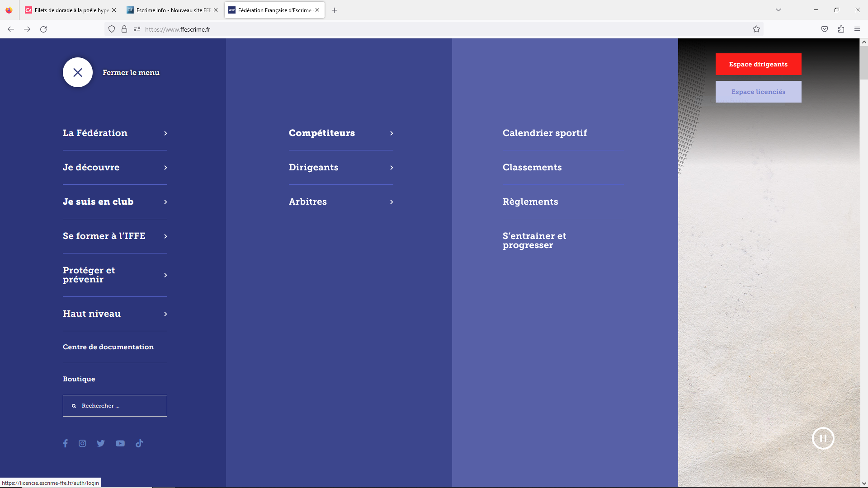This screenshot has height=488, width=868.
Task: Open the YouTube channel icon
Action: 120,443
